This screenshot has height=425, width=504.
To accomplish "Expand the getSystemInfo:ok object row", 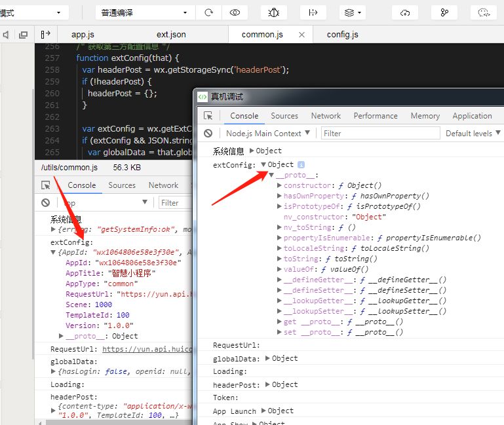I will [53, 229].
